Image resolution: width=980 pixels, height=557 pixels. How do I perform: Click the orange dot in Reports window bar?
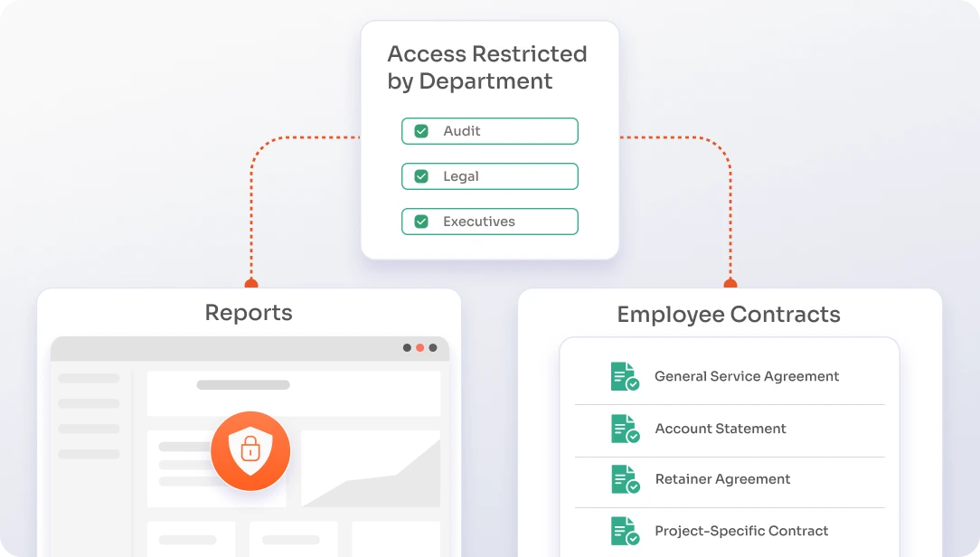(420, 347)
